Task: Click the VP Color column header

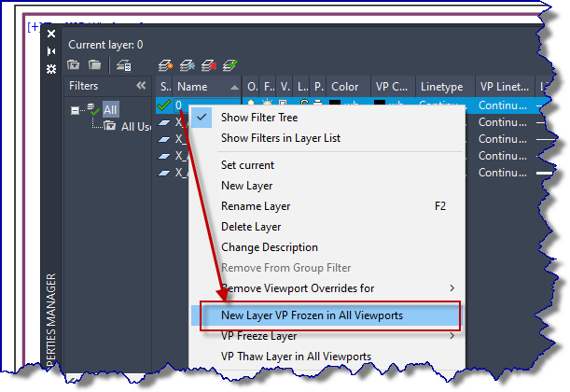Action: 393,87
